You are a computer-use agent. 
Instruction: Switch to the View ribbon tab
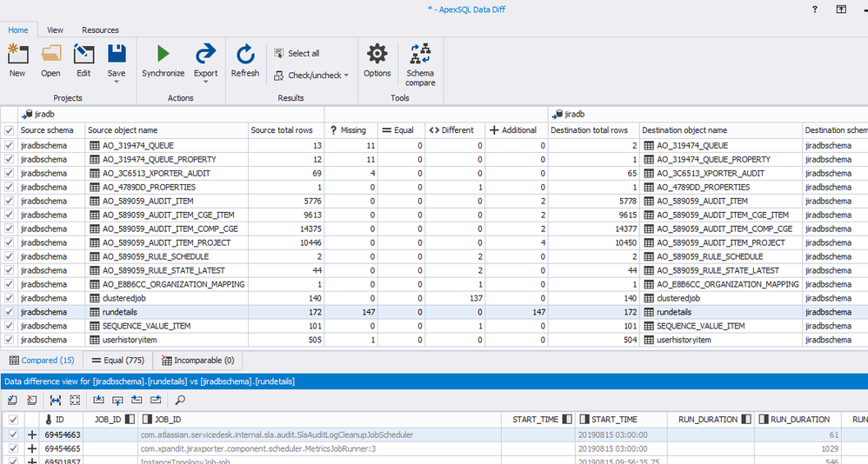coord(55,30)
